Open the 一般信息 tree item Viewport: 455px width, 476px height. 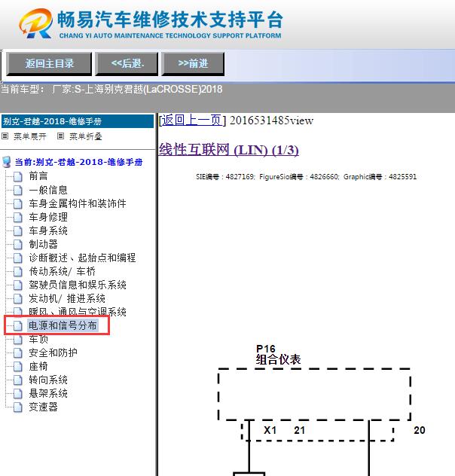(48, 190)
